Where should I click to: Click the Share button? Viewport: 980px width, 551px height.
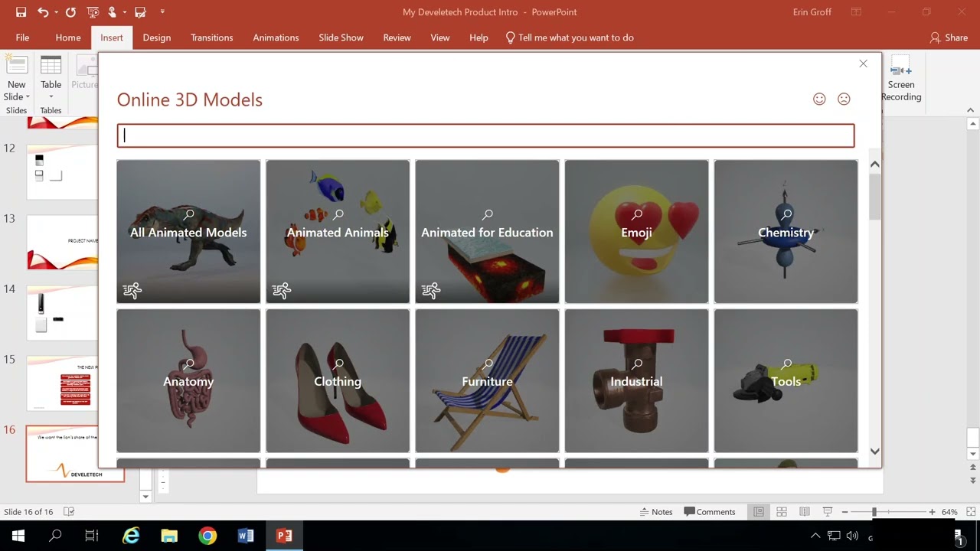coord(949,37)
